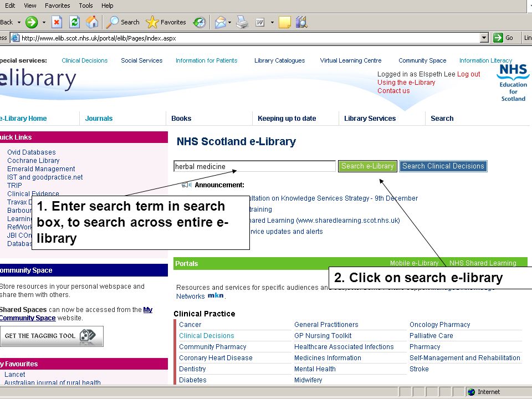Click the green Go button
Viewport: 532px width, 399px height.
[504, 38]
